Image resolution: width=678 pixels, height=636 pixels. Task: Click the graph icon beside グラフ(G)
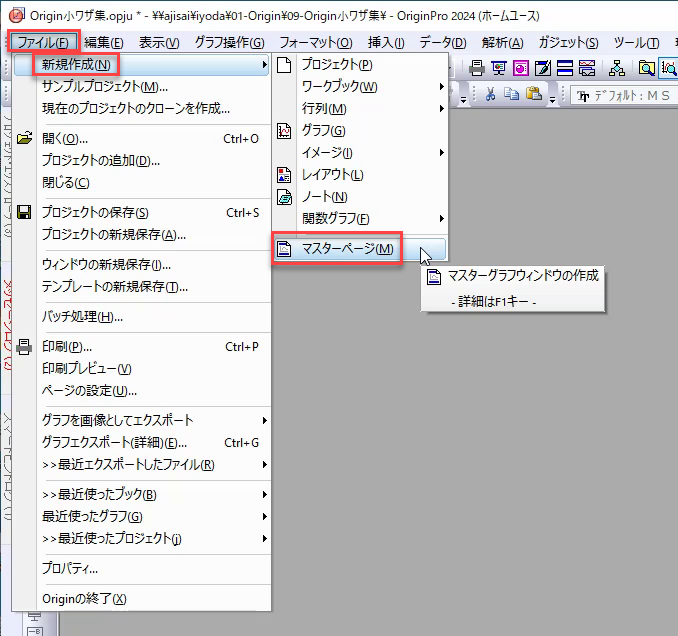pos(284,131)
